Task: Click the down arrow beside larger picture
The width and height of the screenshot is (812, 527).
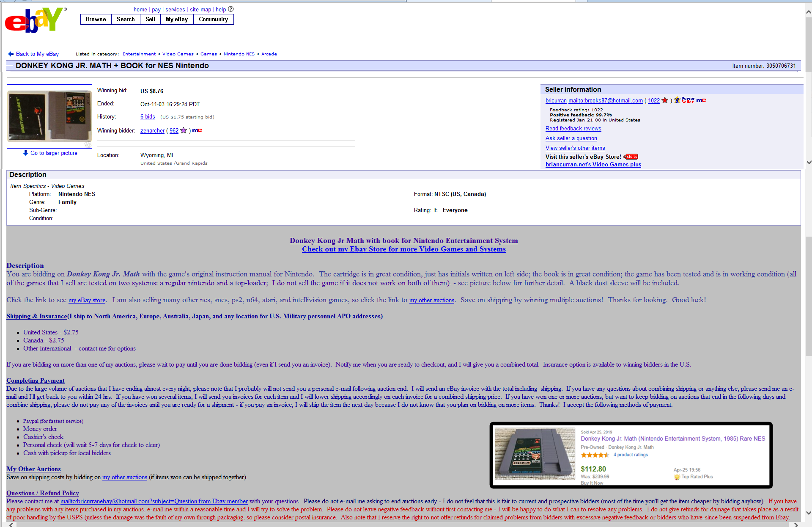Action: (x=25, y=153)
